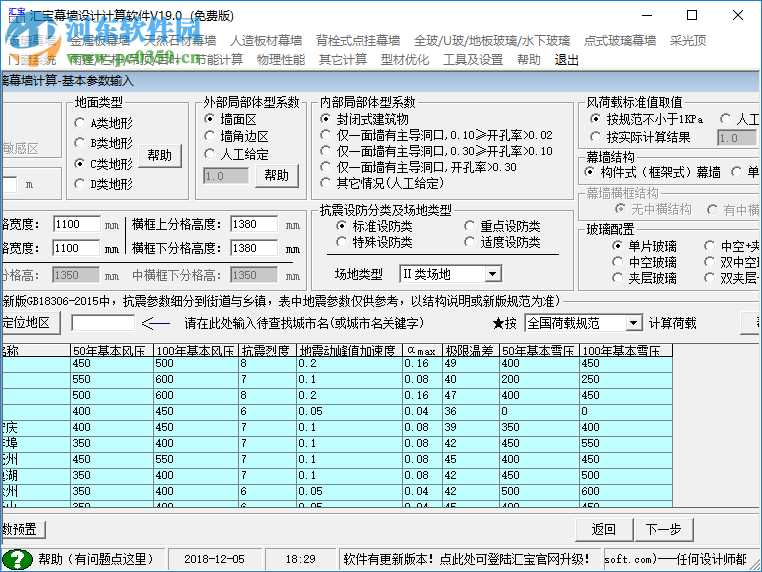
Task: Open 其它计算 menu
Action: pos(343,59)
